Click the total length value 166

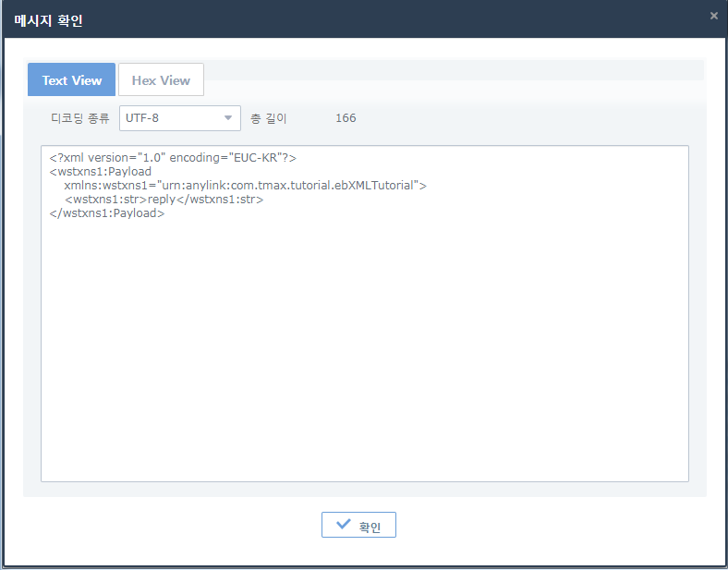pyautogui.click(x=346, y=118)
